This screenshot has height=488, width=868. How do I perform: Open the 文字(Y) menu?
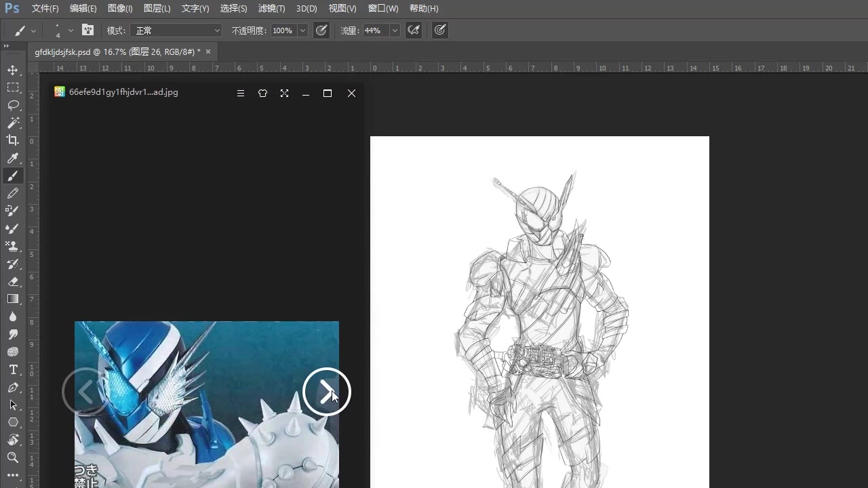[x=195, y=9]
